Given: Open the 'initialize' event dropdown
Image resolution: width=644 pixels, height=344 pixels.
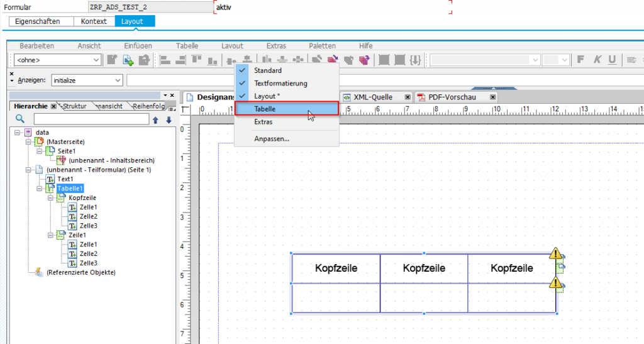Looking at the screenshot, I should [x=118, y=80].
